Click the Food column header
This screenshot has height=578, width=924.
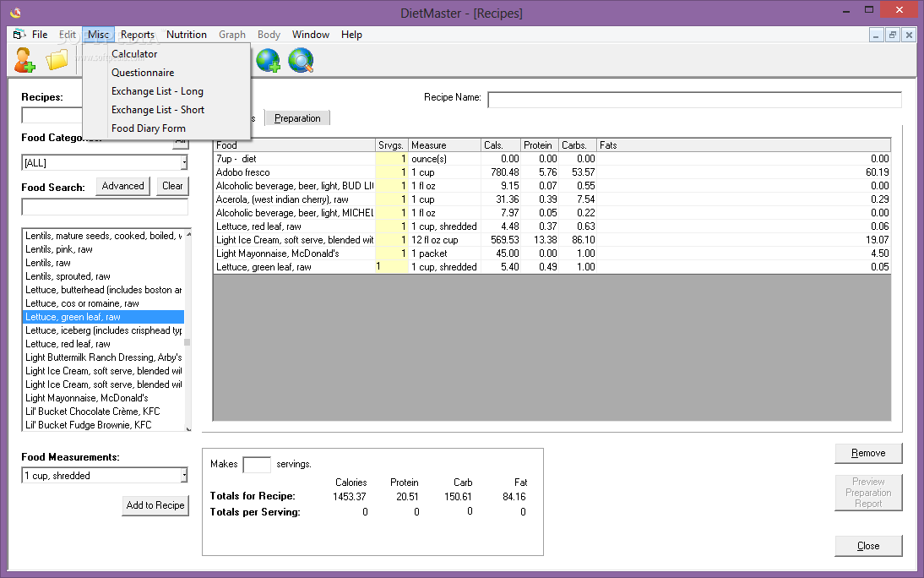pos(294,145)
